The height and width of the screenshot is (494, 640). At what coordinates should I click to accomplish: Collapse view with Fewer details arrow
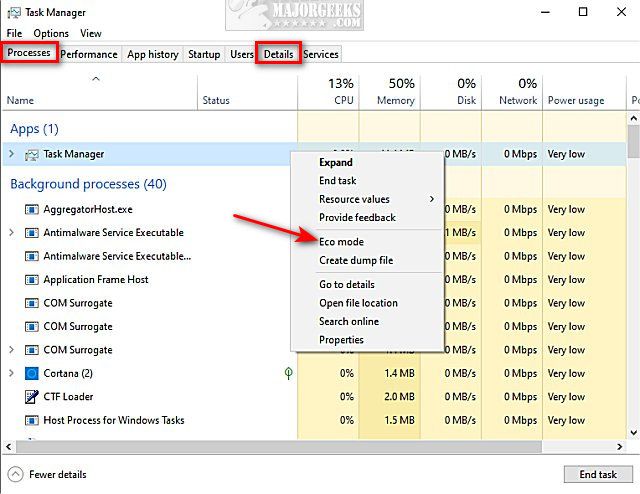click(15, 474)
